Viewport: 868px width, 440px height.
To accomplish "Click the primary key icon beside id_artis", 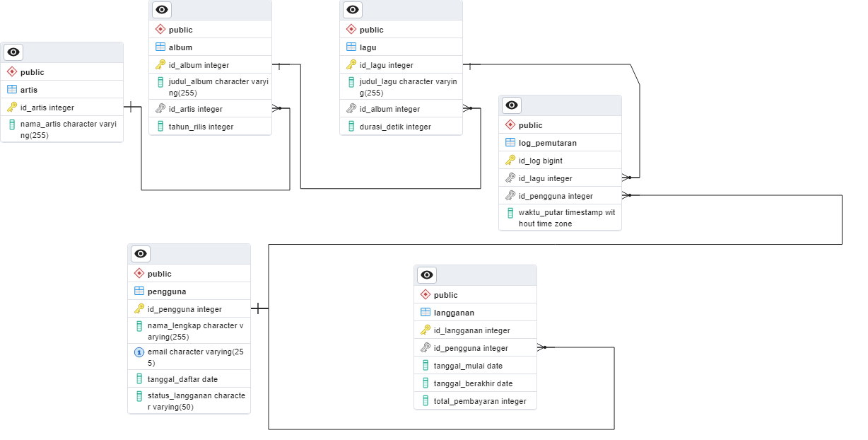I will click(x=12, y=108).
